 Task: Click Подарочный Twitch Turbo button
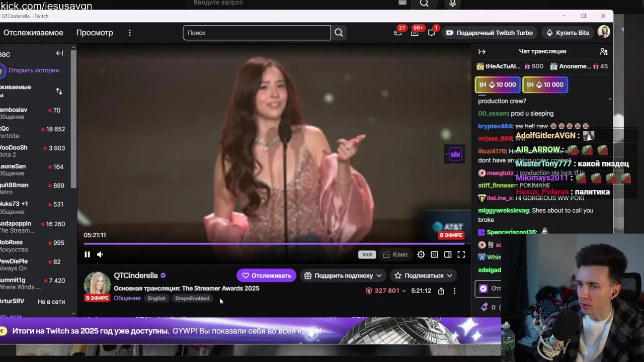point(489,33)
